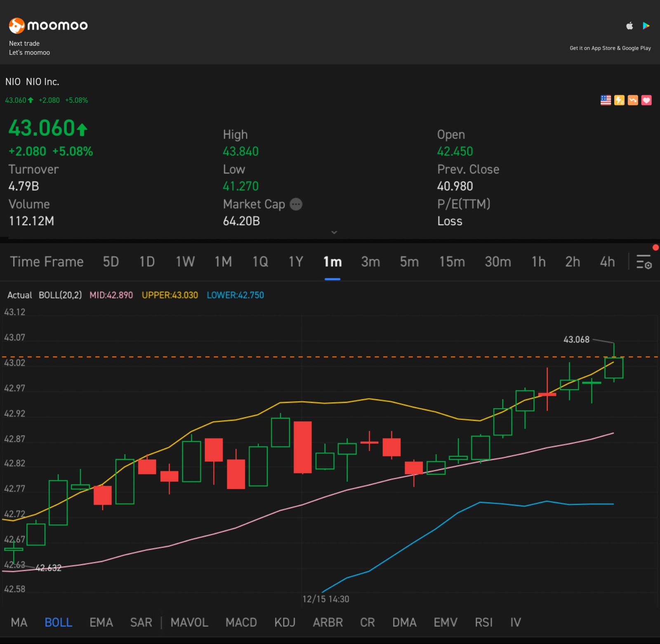Enable the EMV sub-indicator
Image resolution: width=660 pixels, height=644 pixels.
point(445,623)
